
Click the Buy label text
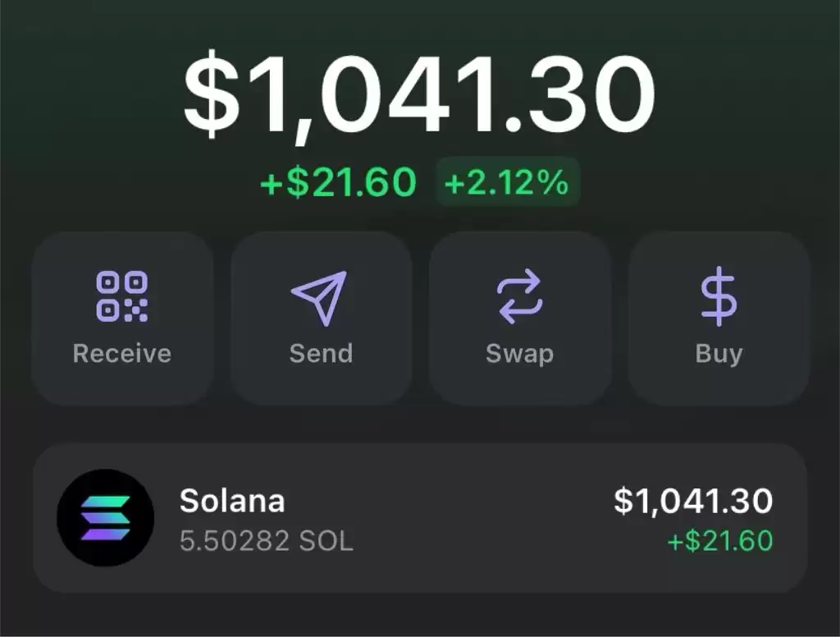(x=719, y=355)
